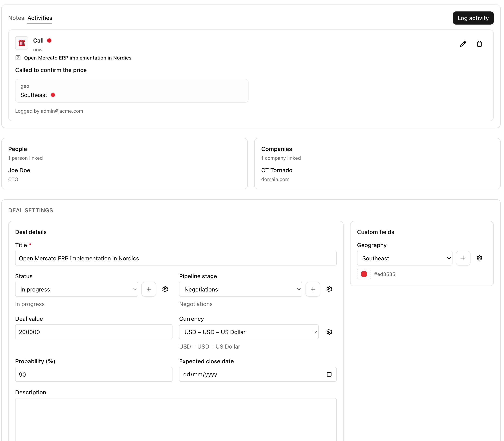Add new Pipeline stage with plus button
Screen dimensions: 504x441
[313, 289]
